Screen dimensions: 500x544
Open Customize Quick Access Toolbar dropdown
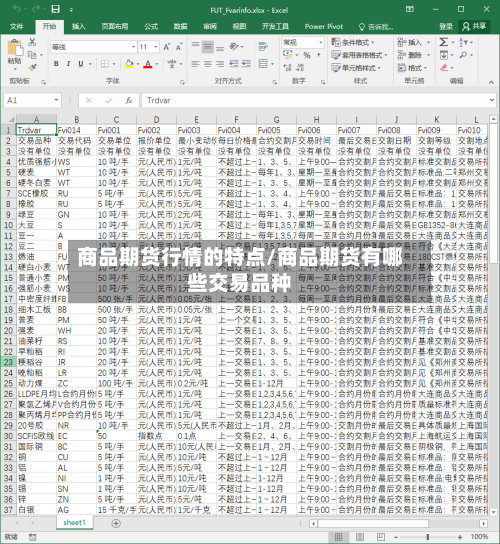(x=71, y=10)
